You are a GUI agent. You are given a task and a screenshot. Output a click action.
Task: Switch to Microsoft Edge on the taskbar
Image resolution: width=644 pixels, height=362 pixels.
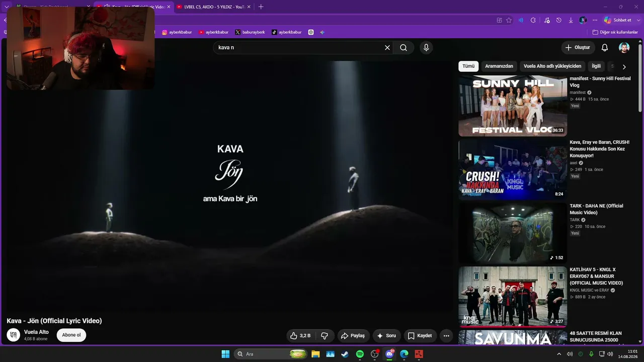[404, 354]
